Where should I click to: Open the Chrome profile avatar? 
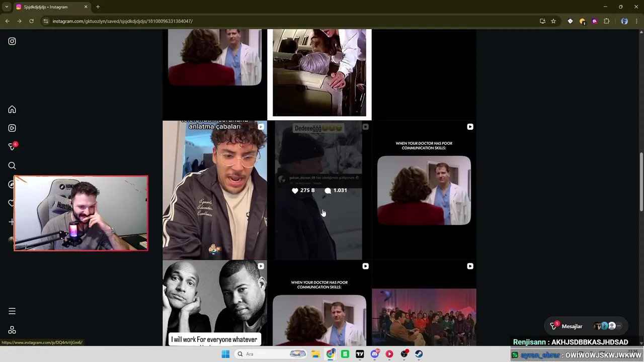coord(624,21)
